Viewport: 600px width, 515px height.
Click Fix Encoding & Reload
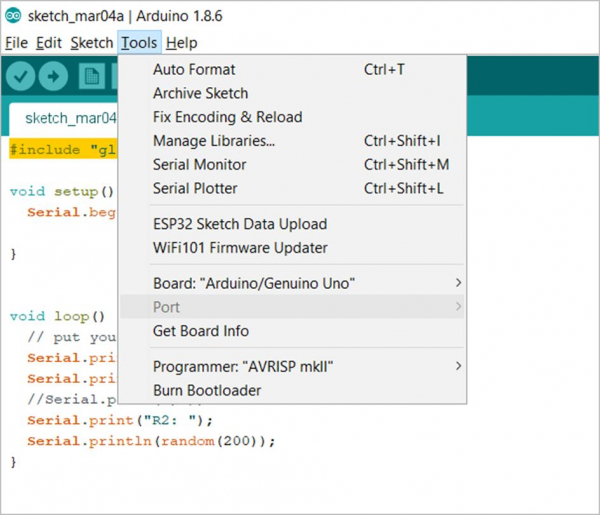pyautogui.click(x=227, y=117)
